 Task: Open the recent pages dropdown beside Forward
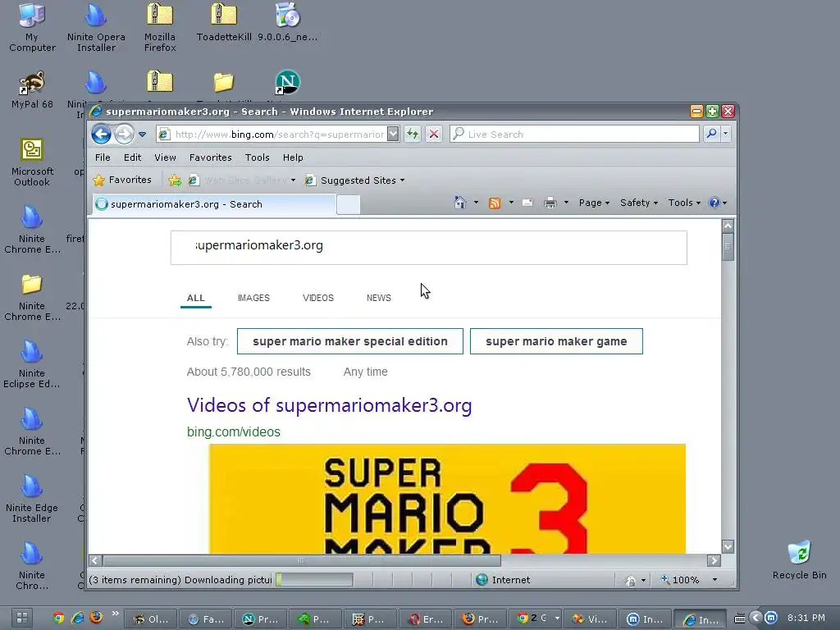[143, 135]
